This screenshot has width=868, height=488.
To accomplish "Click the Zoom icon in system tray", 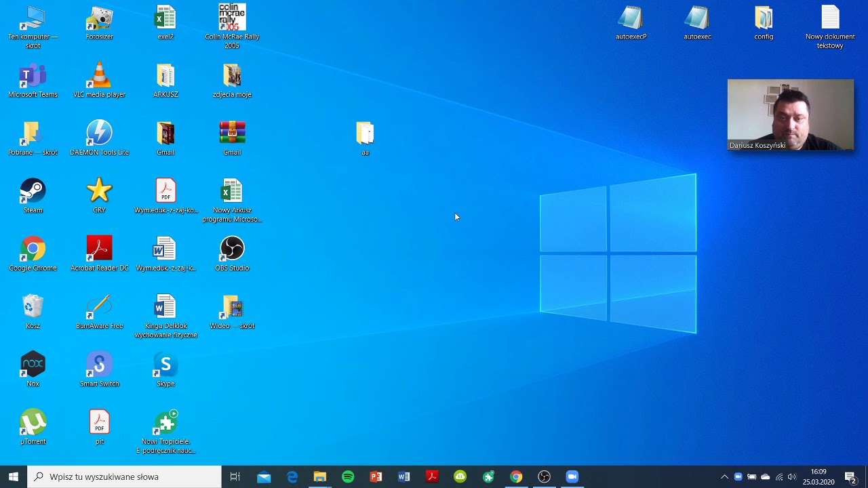I will coord(738,476).
